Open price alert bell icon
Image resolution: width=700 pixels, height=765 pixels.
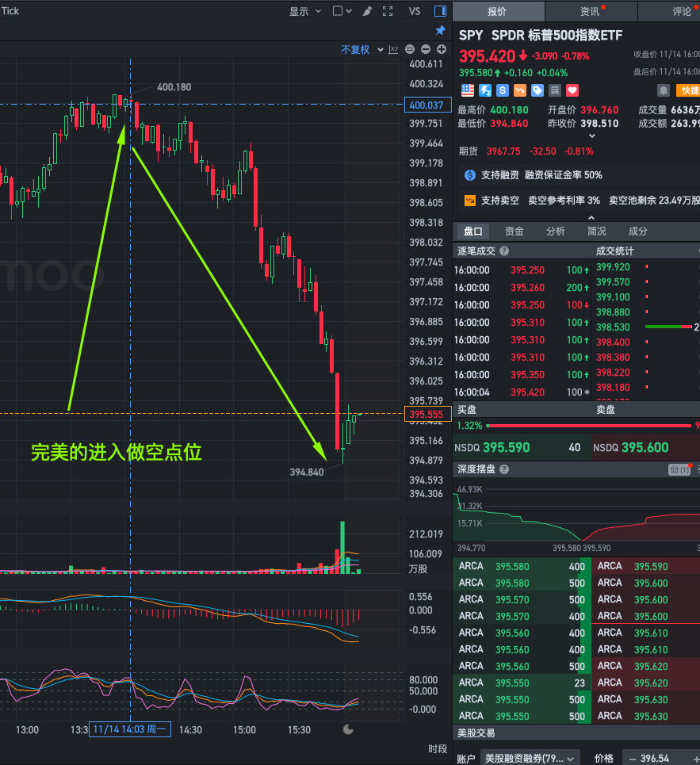pos(664,90)
